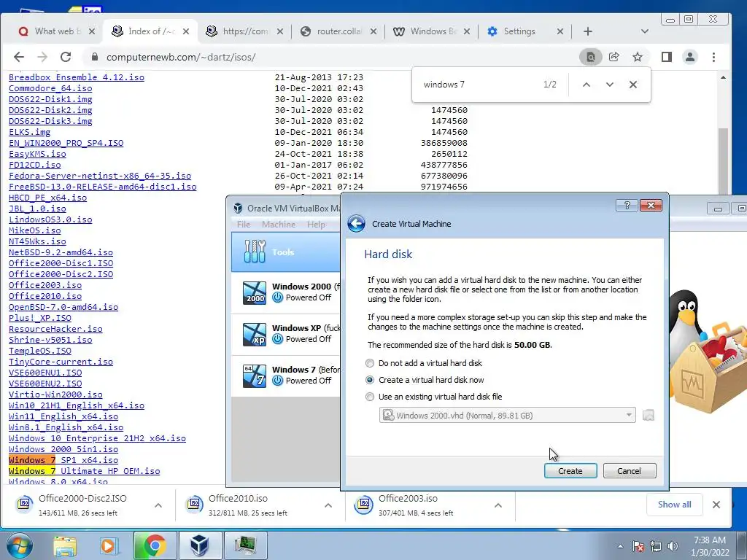
Task: Click the Create button
Action: click(570, 471)
